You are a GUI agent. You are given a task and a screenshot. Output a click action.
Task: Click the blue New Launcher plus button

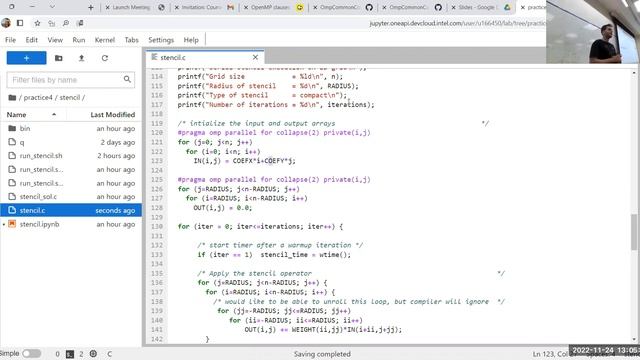(x=27, y=58)
